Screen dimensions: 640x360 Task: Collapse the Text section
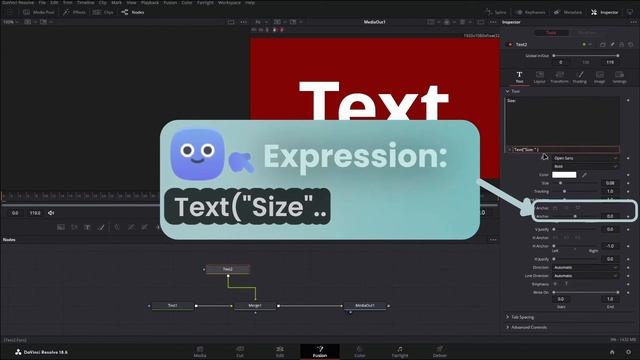pyautogui.click(x=507, y=91)
